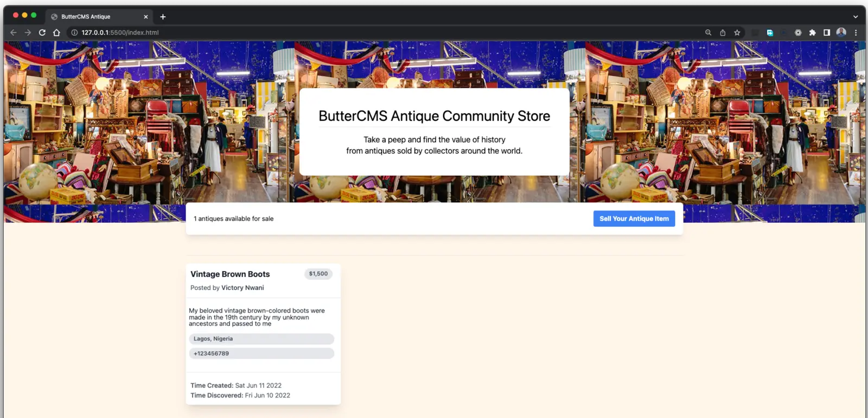Share this page using the share icon
This screenshot has width=868, height=418.
(x=723, y=33)
